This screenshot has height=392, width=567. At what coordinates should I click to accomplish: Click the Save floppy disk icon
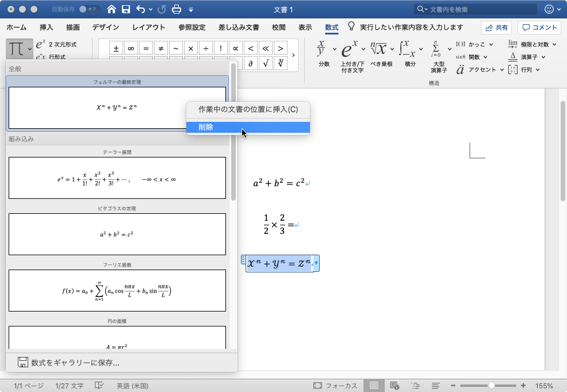tap(126, 9)
